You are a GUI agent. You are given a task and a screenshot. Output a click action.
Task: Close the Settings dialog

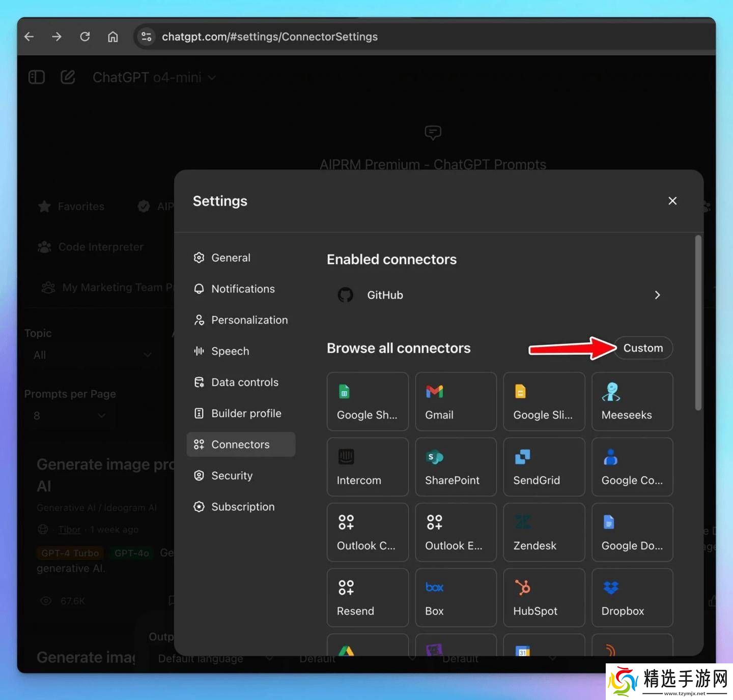(672, 201)
